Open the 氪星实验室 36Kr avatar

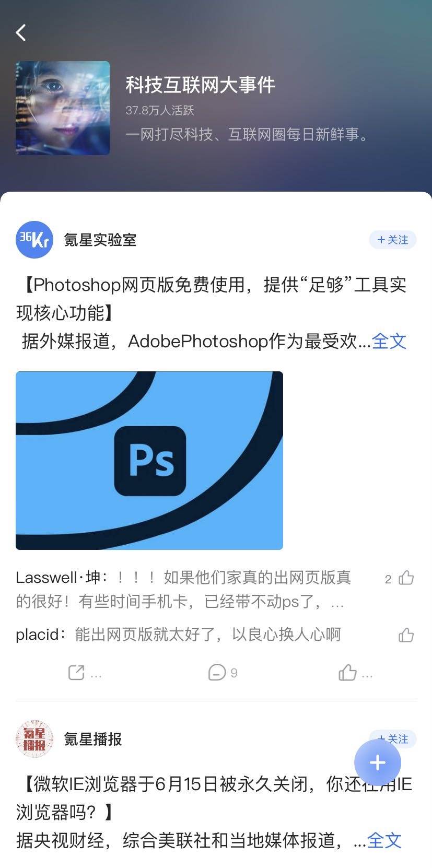(x=34, y=240)
